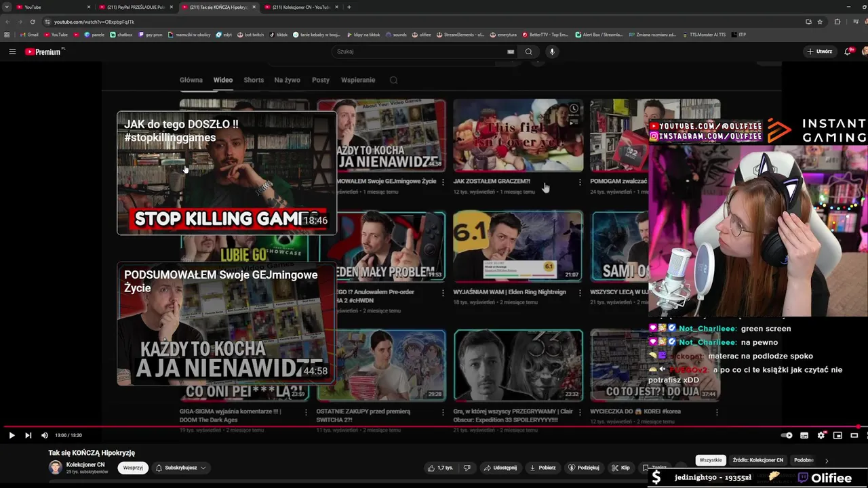Select the Na żywo channel tab
868x488 pixels.
click(287, 80)
